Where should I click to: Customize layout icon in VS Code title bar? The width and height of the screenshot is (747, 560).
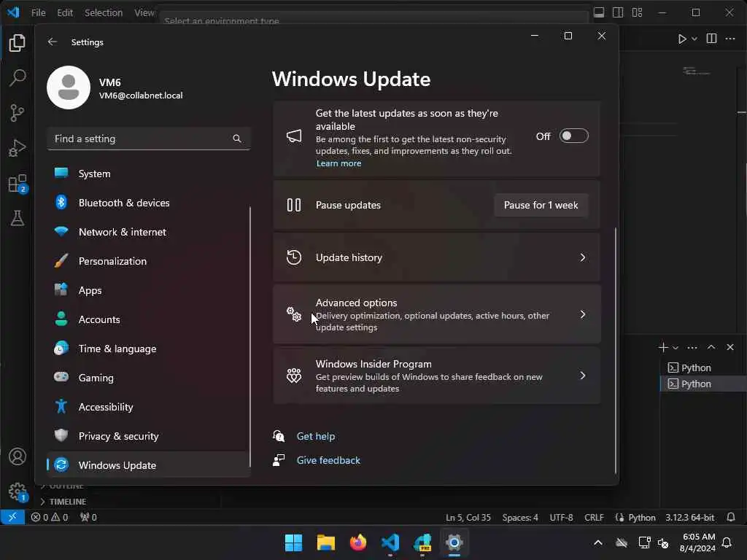coord(637,12)
